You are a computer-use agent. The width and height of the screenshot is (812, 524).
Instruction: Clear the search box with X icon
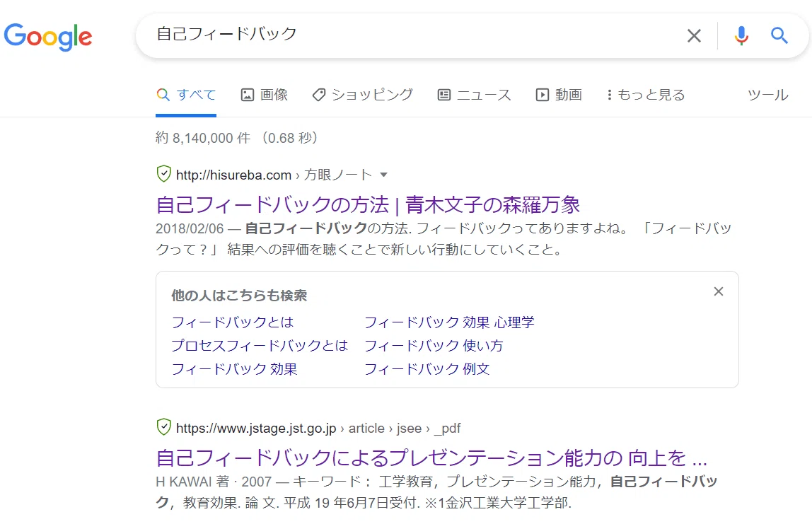(694, 36)
